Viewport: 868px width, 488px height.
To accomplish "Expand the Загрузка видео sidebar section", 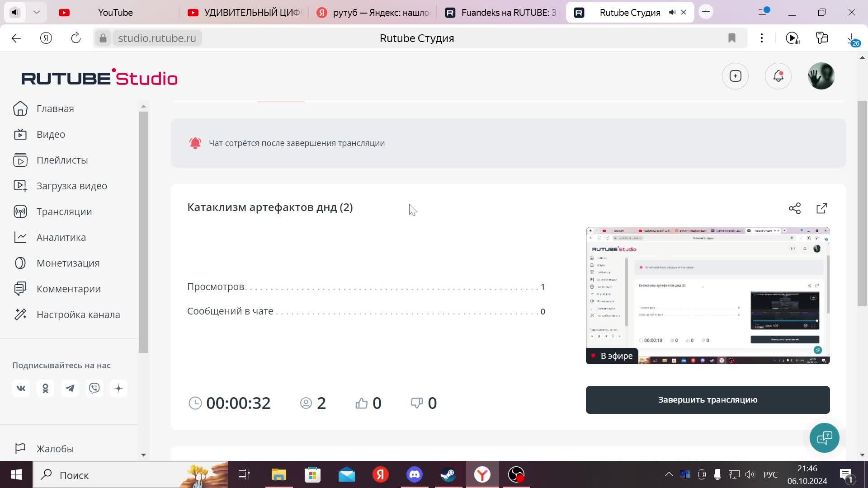I will coord(71,185).
